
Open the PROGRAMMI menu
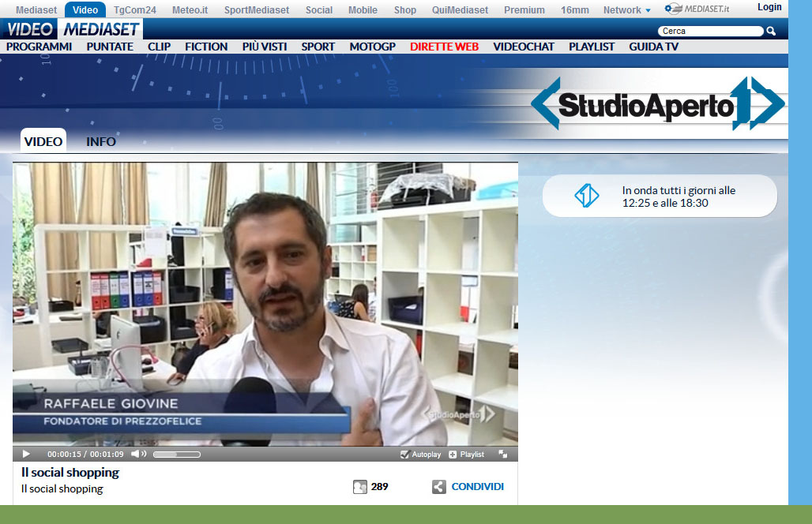click(39, 47)
